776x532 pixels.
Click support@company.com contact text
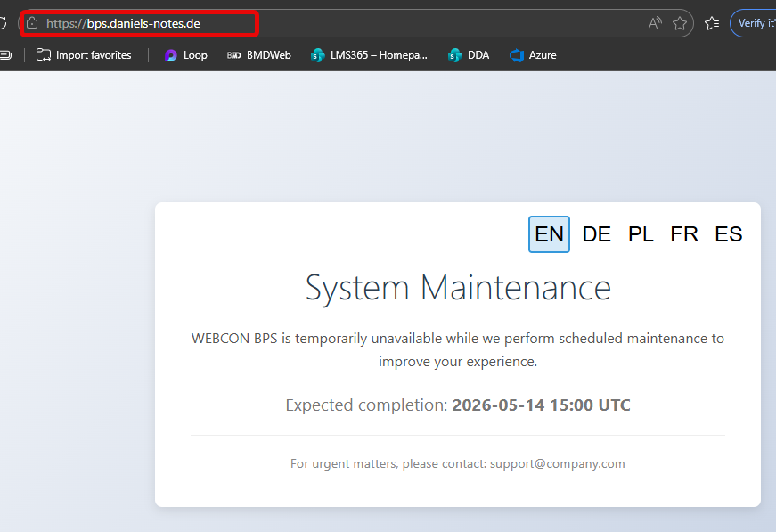557,463
